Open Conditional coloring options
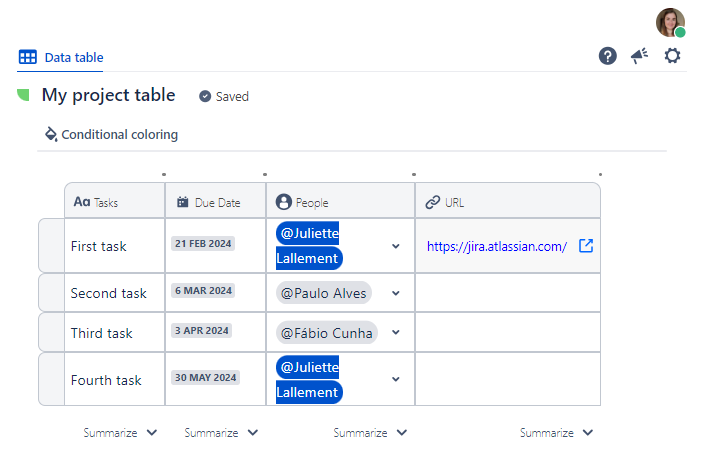This screenshot has width=716, height=463. point(111,134)
